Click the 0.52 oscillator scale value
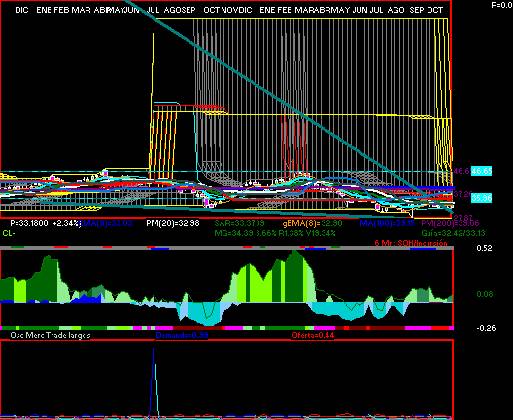Image resolution: width=513 pixels, height=420 pixels. point(484,248)
